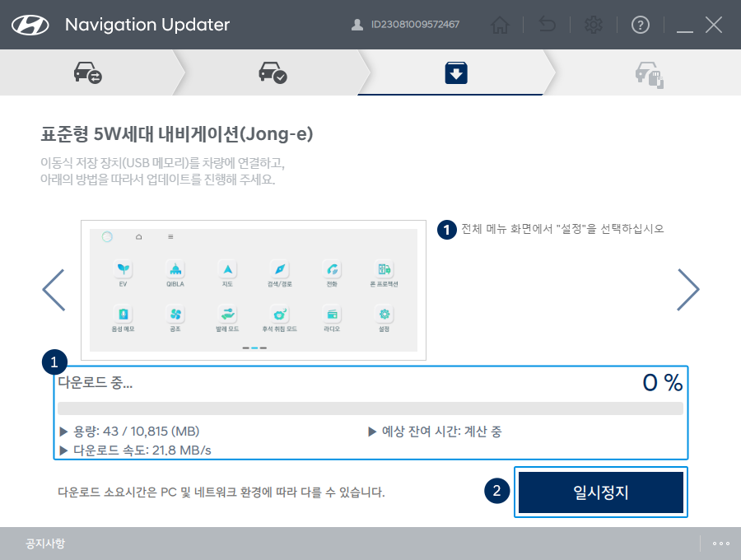Viewport: 741px width, 560px height.
Task: Click the user profile icon beside ID
Action: tap(357, 25)
